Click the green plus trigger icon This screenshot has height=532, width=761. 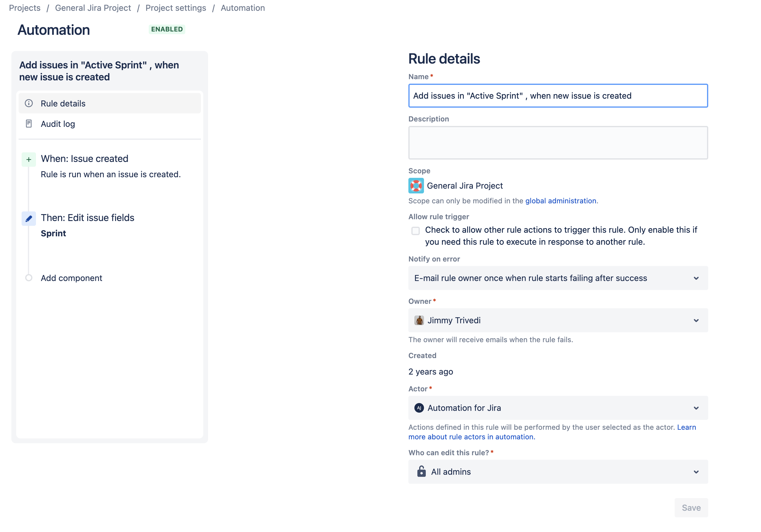coord(29,160)
